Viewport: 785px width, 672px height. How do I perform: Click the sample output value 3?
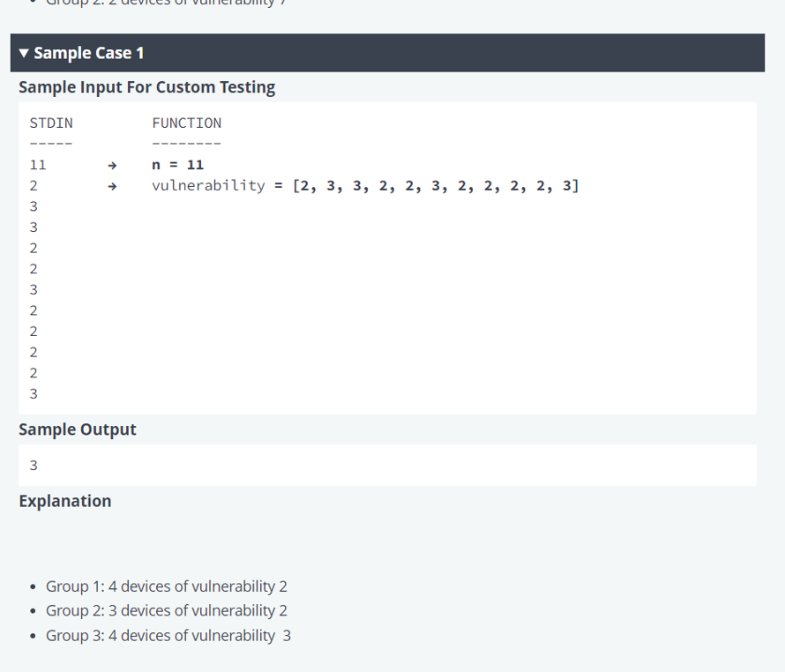click(34, 465)
